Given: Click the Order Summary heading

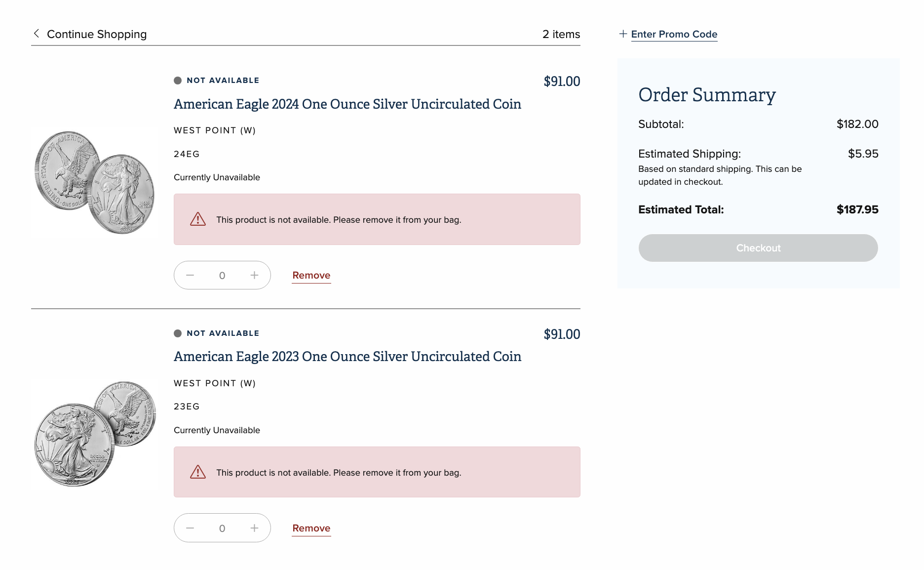Looking at the screenshot, I should (707, 95).
